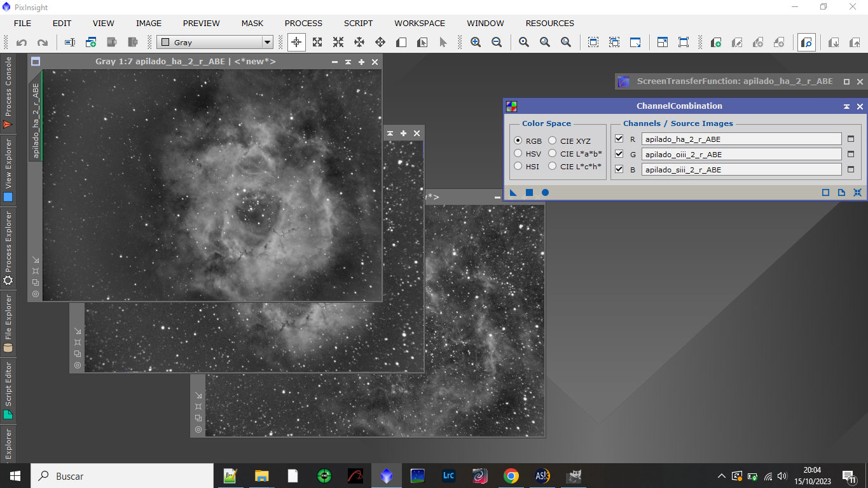This screenshot has width=868, height=488.
Task: Click the toolbar icon with blue magnifier, far right
Action: (x=806, y=43)
